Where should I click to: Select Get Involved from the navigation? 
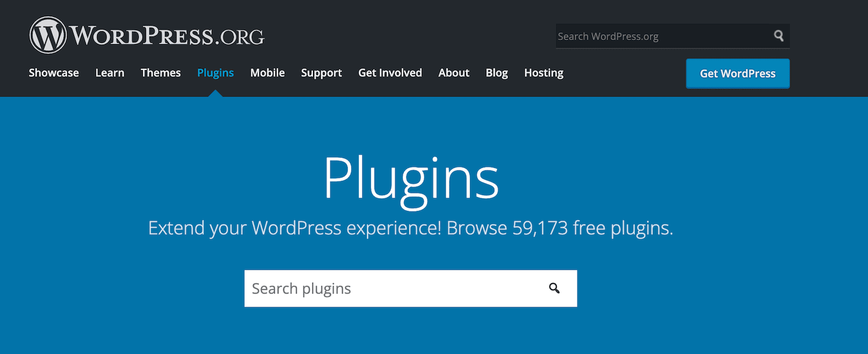390,72
